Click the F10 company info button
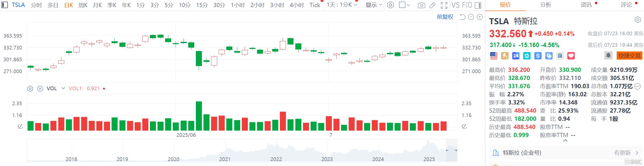Image resolution: width=644 pixels, height=166 pixels. [x=467, y=5]
